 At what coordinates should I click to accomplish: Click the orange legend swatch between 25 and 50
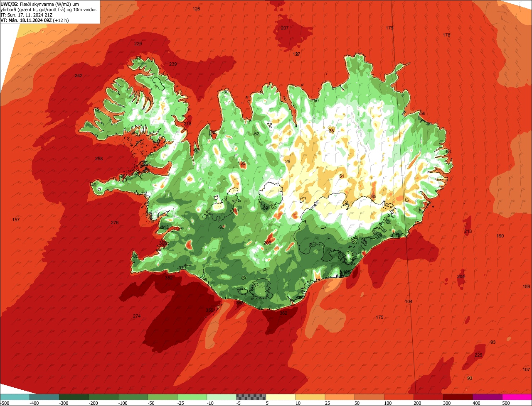[339, 397]
